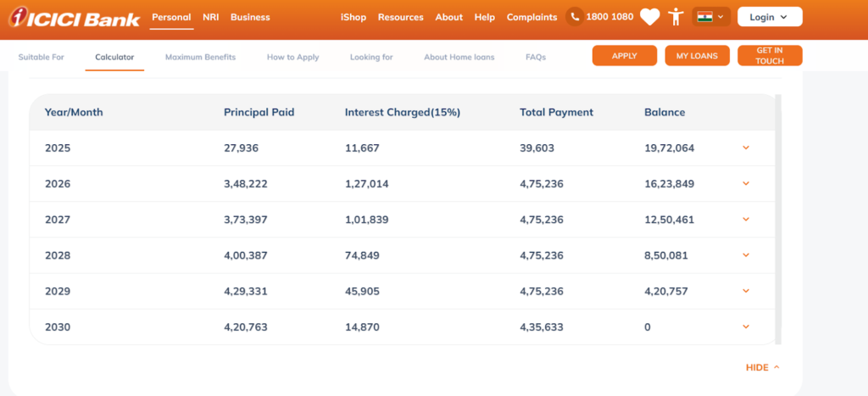The height and width of the screenshot is (396, 868).
Task: Open the India flag country selector
Action: coord(710,17)
